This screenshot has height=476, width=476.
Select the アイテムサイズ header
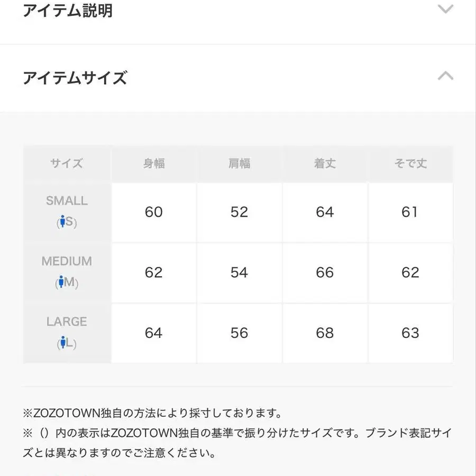pos(74,78)
